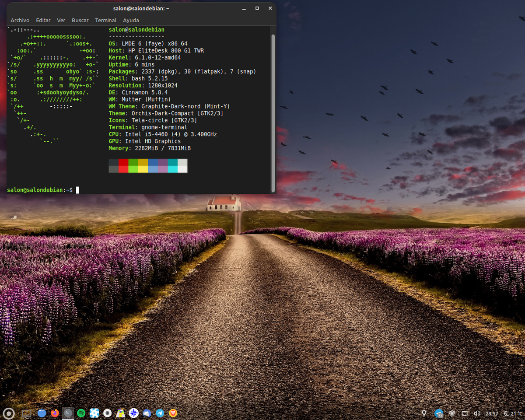Select the Terminal icon in the panel
Image resolution: width=525 pixels, height=420 pixels.
click(x=68, y=413)
